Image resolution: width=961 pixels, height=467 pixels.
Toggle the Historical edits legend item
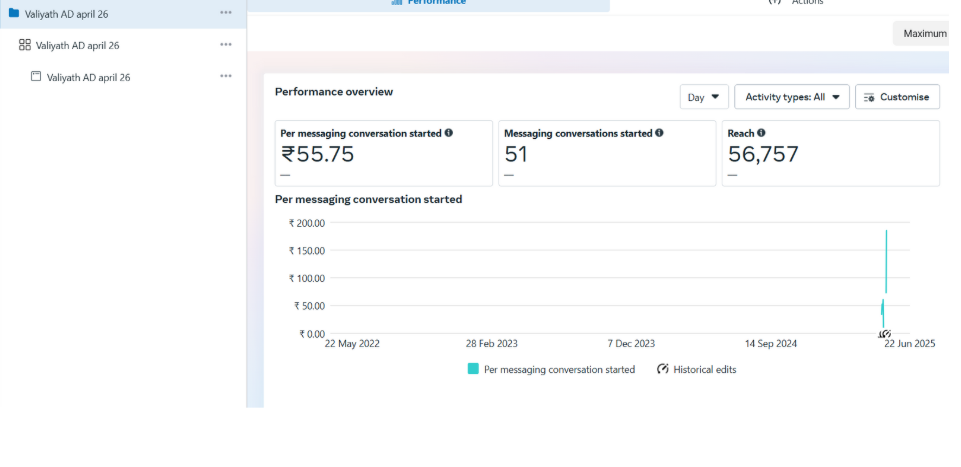click(x=696, y=369)
